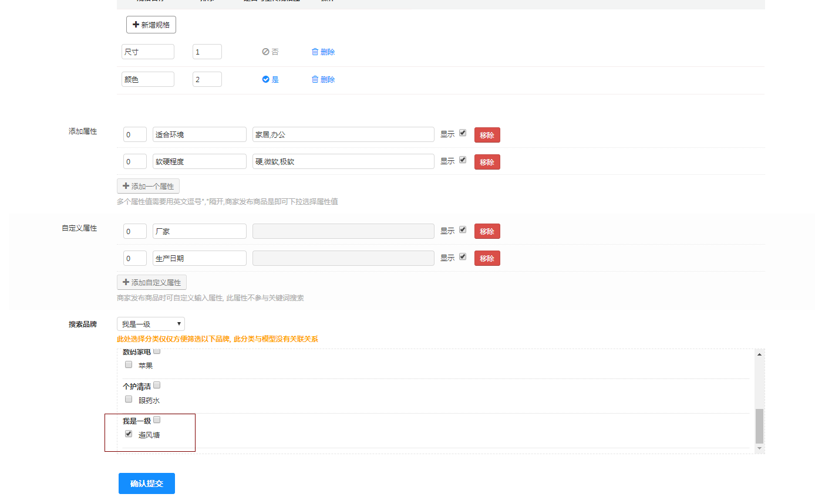The width and height of the screenshot is (815, 504).
Task: Remove the 厂家 custom attribute row
Action: (x=487, y=231)
